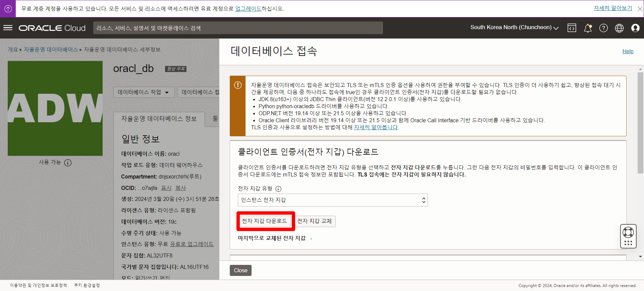Click the 전자 지갑 교체 button

click(x=315, y=221)
